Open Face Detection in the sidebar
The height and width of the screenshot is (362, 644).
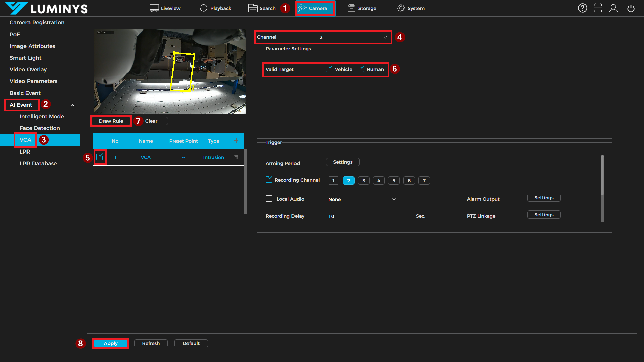[x=40, y=128]
